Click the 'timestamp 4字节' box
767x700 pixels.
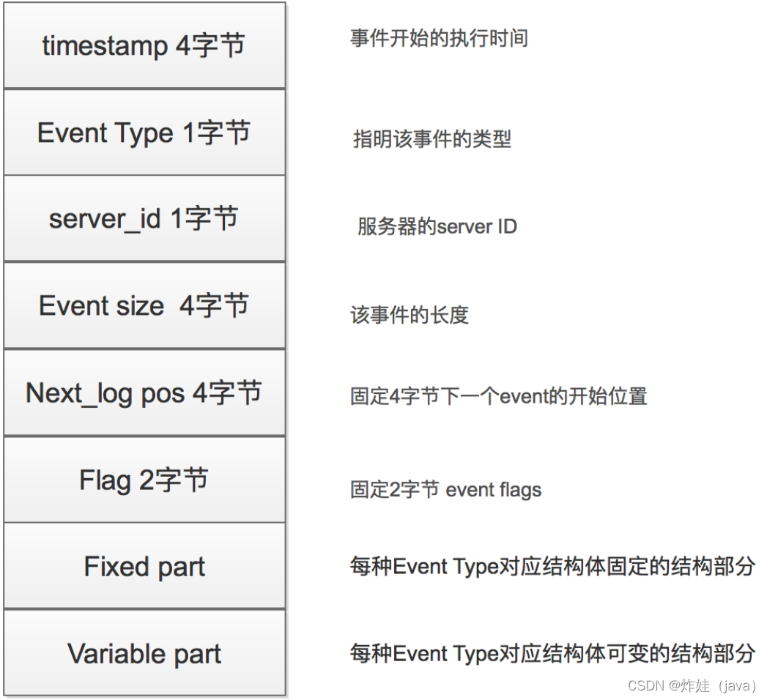tap(145, 45)
